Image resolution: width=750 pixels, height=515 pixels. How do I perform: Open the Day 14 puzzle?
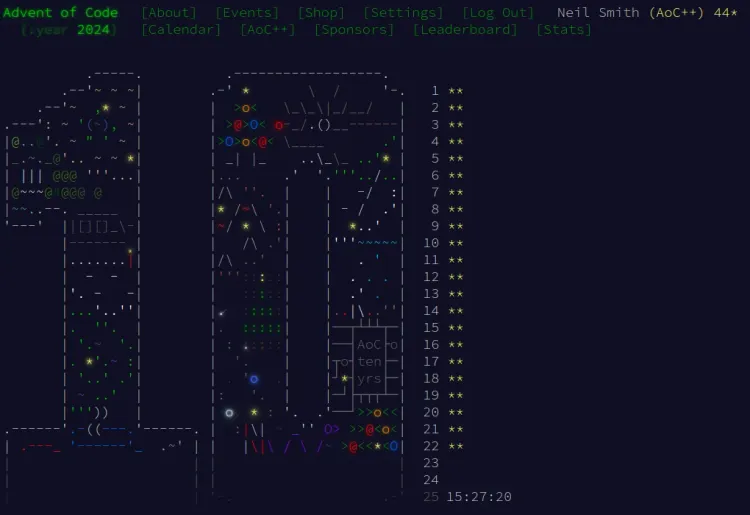443,311
